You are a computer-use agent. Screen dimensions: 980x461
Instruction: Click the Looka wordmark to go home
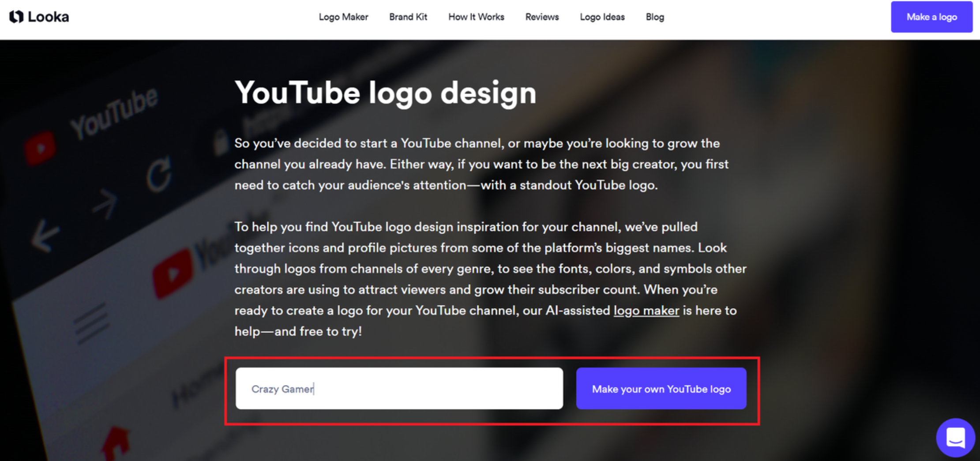pyautogui.click(x=48, y=17)
